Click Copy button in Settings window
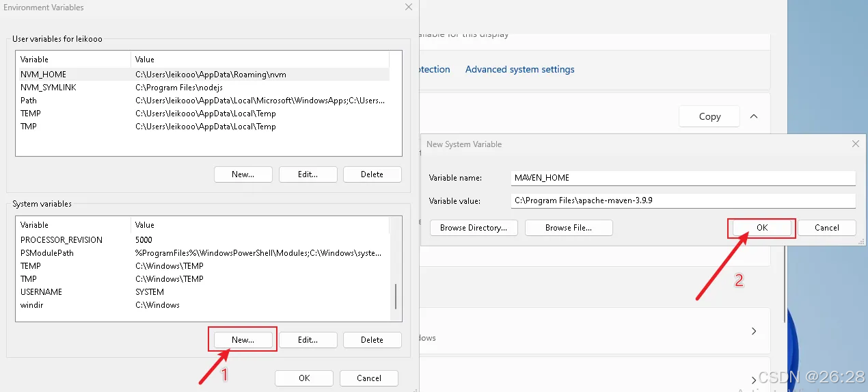 pyautogui.click(x=709, y=116)
